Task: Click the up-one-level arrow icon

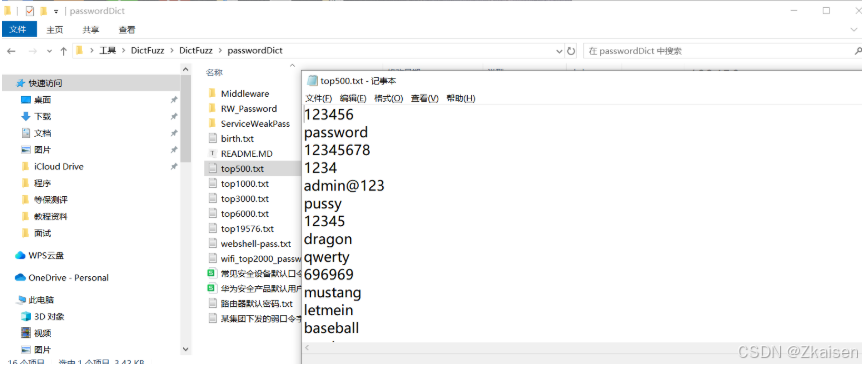Action: click(64, 51)
